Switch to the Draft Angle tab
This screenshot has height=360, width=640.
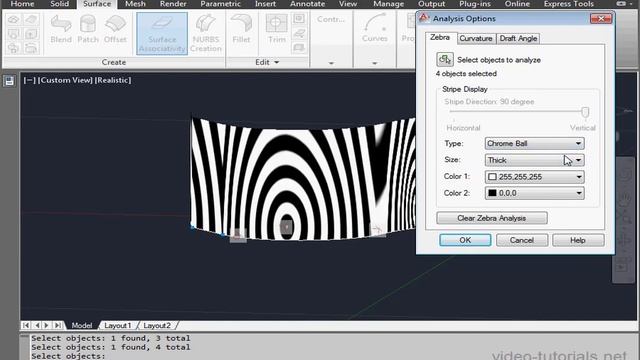pos(518,38)
